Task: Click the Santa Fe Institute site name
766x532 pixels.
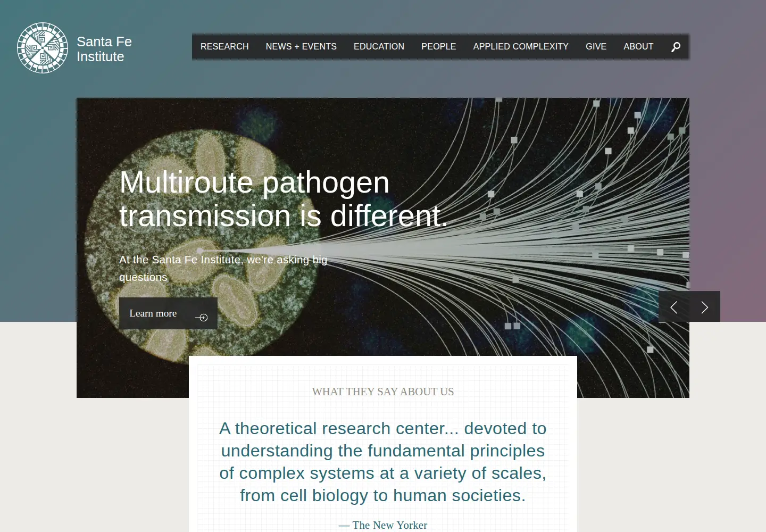Action: pyautogui.click(x=104, y=49)
